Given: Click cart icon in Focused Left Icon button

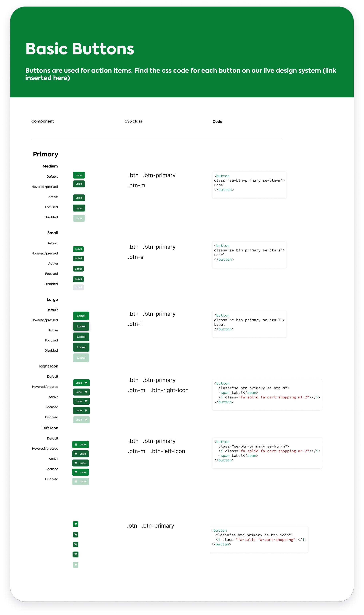Looking at the screenshot, I should (76, 472).
